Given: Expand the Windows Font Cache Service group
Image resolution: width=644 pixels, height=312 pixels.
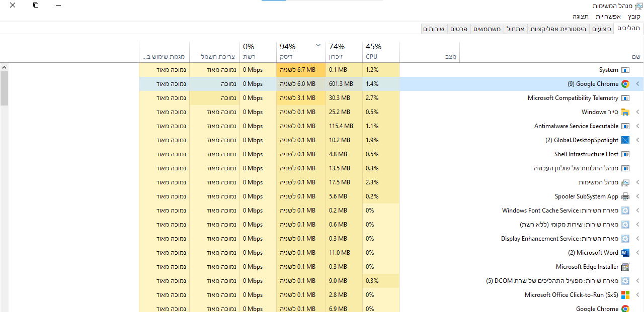Looking at the screenshot, I should (637, 211).
